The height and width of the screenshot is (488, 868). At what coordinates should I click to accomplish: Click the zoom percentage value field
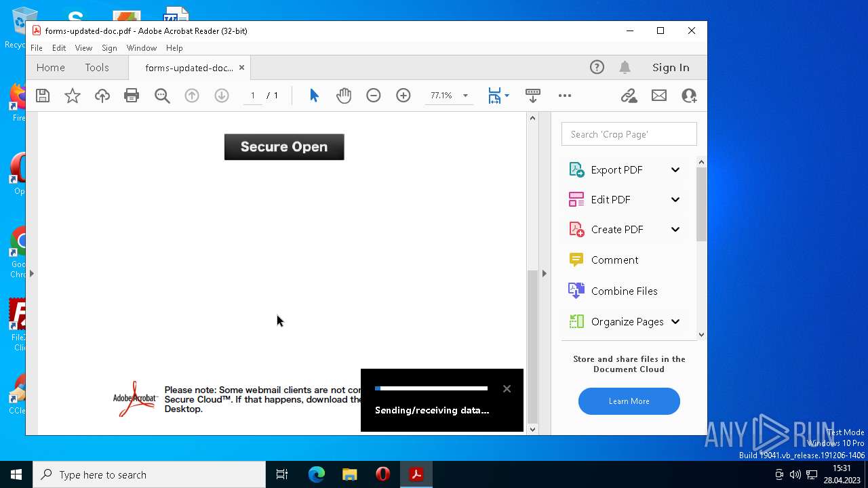pos(441,96)
